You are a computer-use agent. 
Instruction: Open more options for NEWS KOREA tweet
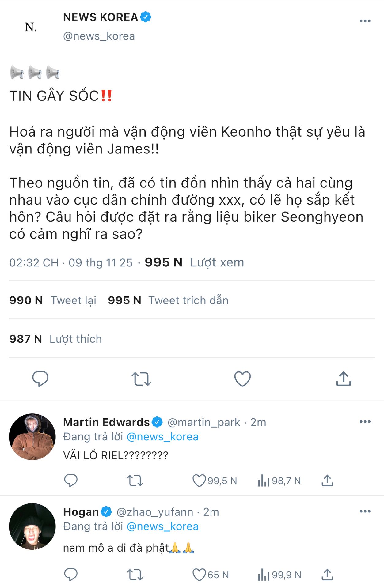[365, 21]
